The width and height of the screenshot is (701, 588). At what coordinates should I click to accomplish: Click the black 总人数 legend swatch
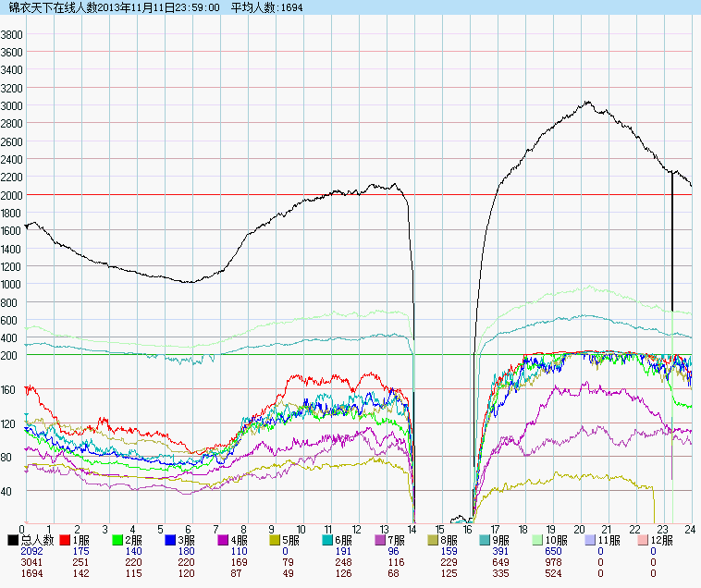(13, 539)
